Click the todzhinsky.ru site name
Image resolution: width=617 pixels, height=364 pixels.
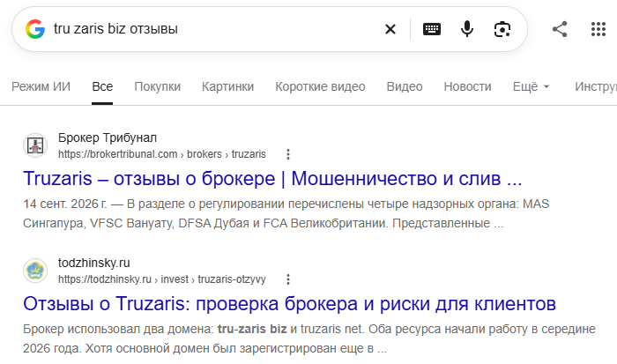coord(94,263)
